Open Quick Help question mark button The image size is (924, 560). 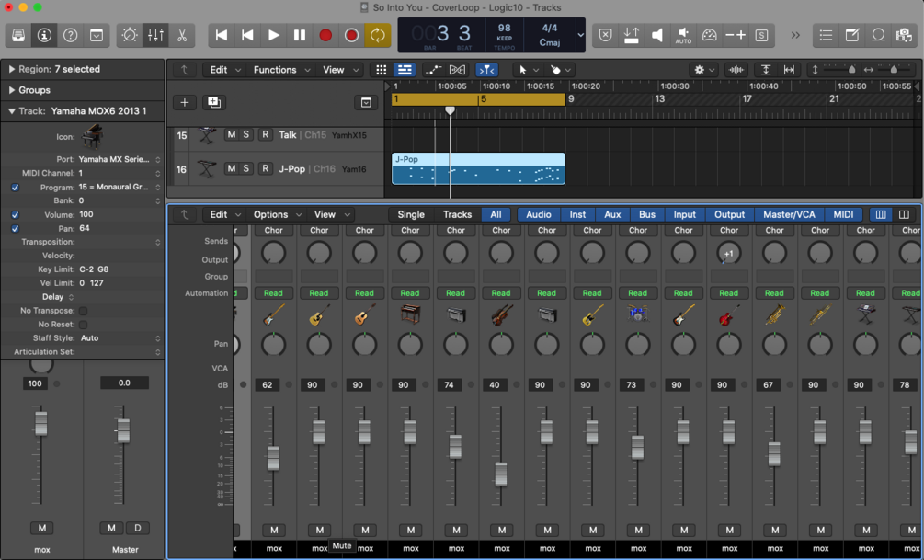coord(70,35)
